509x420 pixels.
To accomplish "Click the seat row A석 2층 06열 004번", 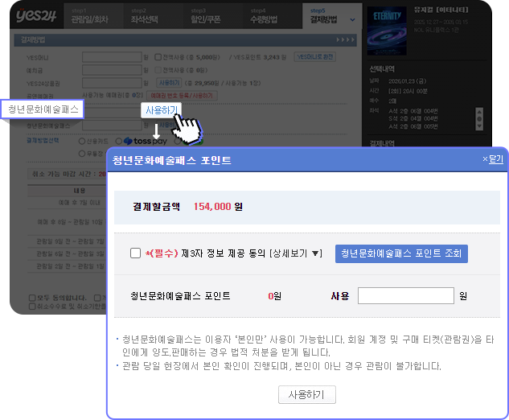I will pyautogui.click(x=413, y=111).
